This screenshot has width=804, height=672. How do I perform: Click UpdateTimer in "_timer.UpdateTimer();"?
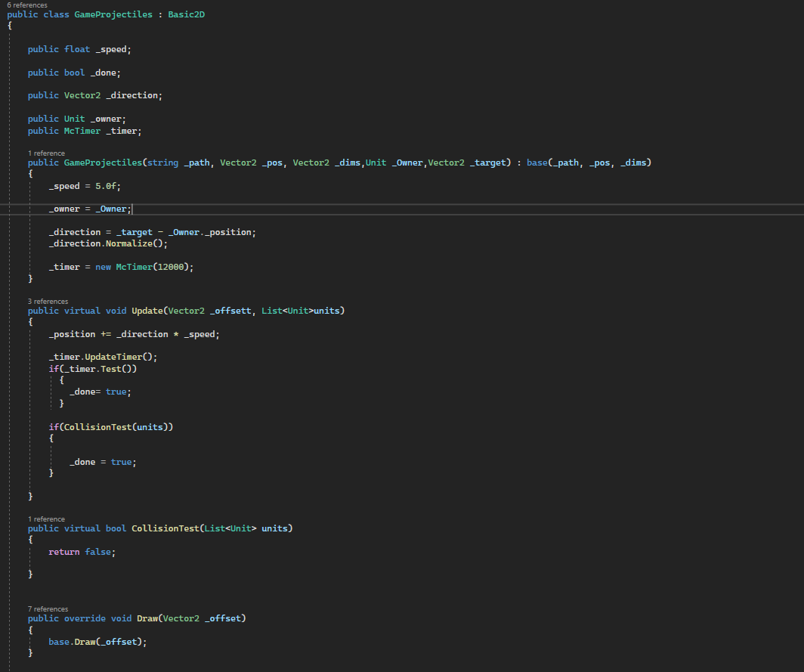(x=113, y=357)
